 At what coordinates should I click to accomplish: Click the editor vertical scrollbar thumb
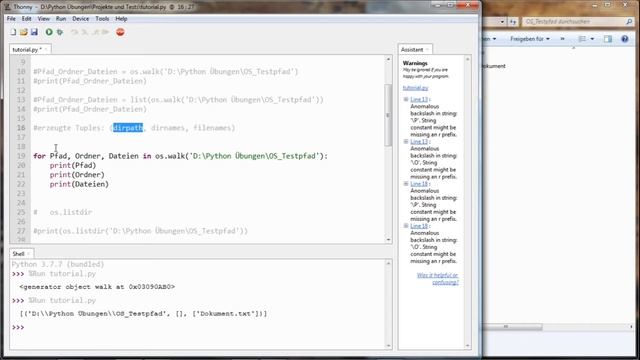click(x=388, y=115)
